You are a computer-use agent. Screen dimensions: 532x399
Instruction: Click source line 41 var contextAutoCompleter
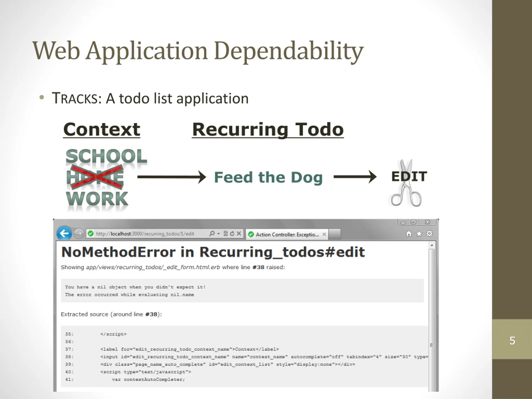[x=125, y=379]
